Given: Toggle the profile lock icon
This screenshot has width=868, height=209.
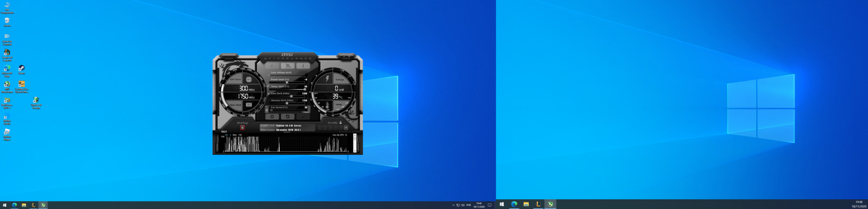Looking at the screenshot, I should (340, 123).
